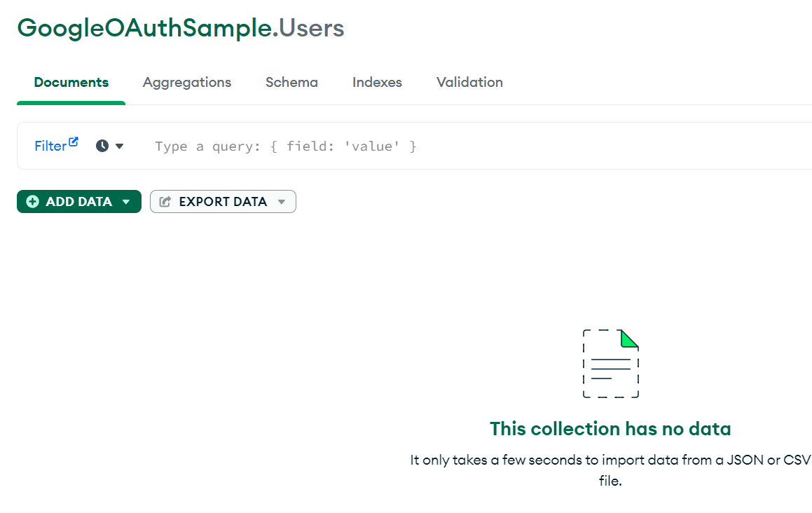
Task: Expand the query history dropdown arrow
Action: [x=120, y=146]
